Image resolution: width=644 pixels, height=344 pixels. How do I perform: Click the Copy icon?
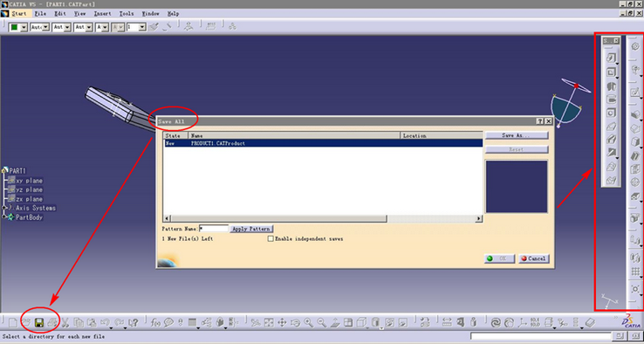[79, 323]
